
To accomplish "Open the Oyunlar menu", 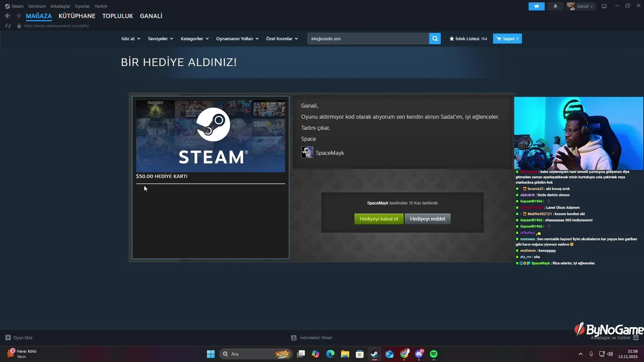I will point(82,6).
